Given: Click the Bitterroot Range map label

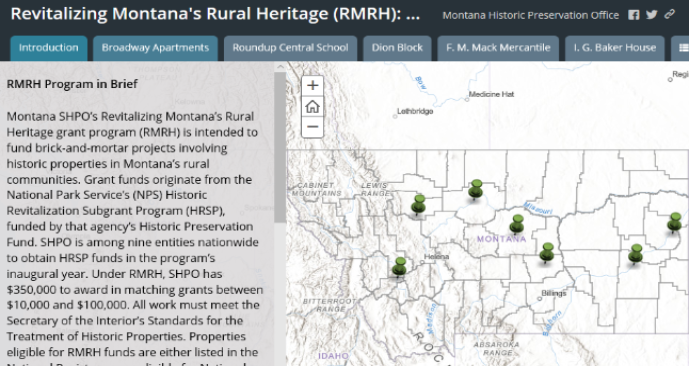Looking at the screenshot, I should point(329,305).
